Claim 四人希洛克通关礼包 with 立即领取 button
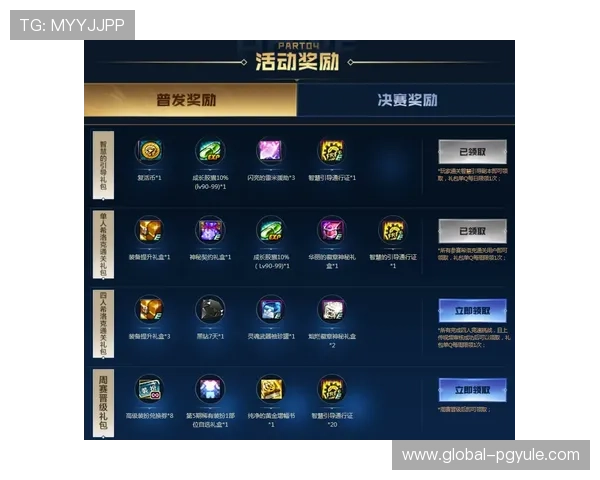Viewport: 600px width, 480px height. 473,310
